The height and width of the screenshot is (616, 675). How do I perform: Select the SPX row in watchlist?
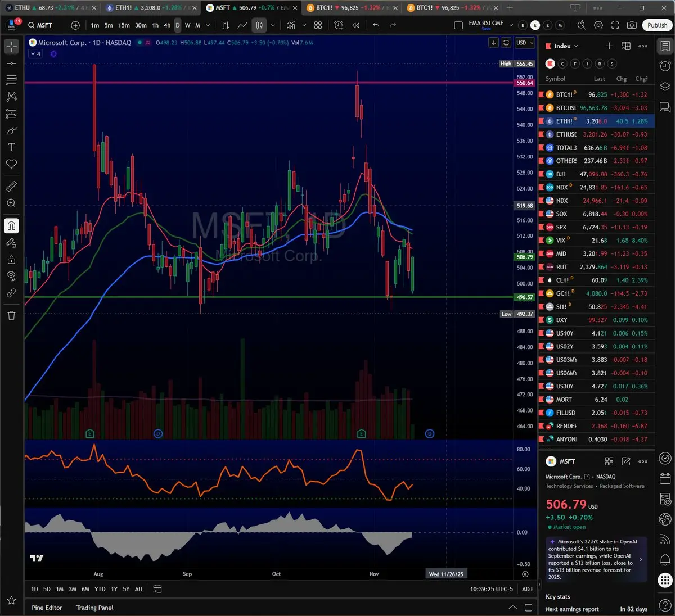pyautogui.click(x=597, y=227)
